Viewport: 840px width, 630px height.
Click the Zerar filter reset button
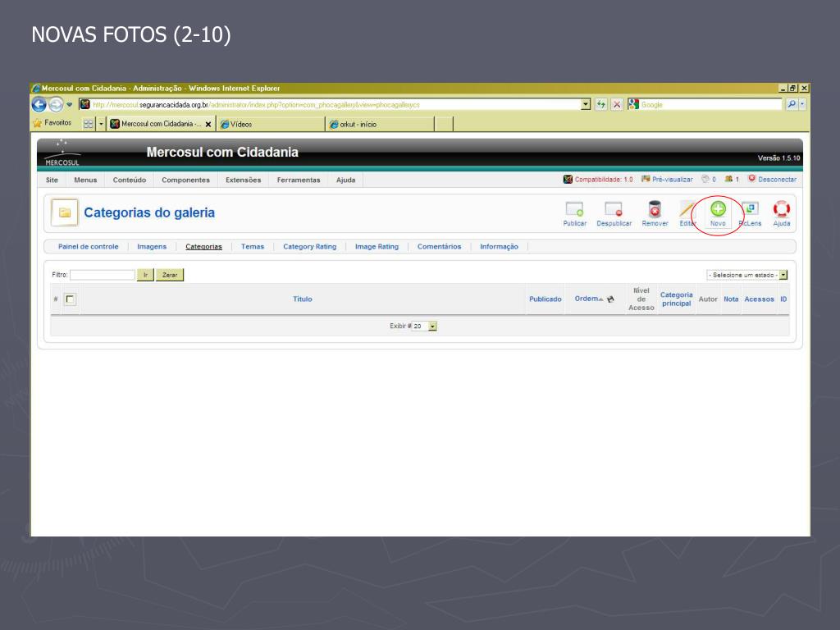pyautogui.click(x=170, y=275)
